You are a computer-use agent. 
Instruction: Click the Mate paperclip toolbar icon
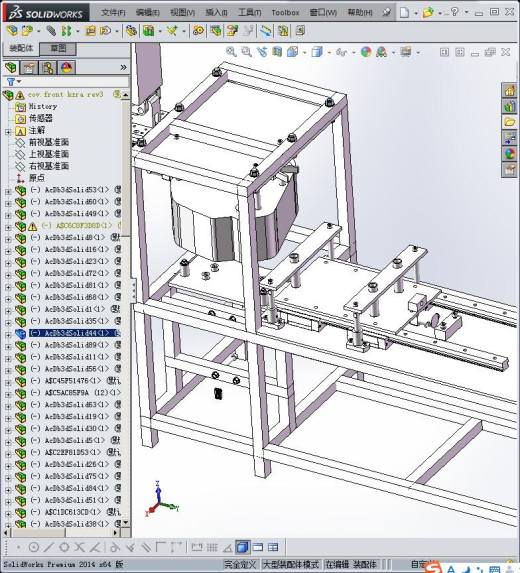click(x=51, y=31)
